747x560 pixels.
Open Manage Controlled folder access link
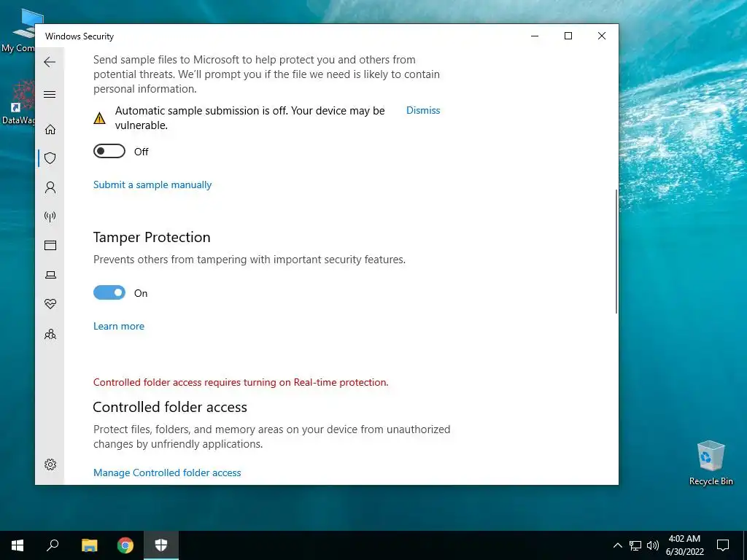(167, 472)
